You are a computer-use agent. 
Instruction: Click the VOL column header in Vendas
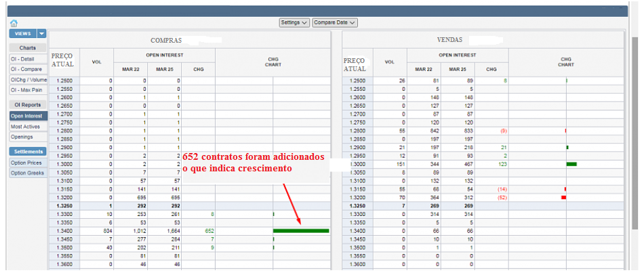click(x=389, y=62)
